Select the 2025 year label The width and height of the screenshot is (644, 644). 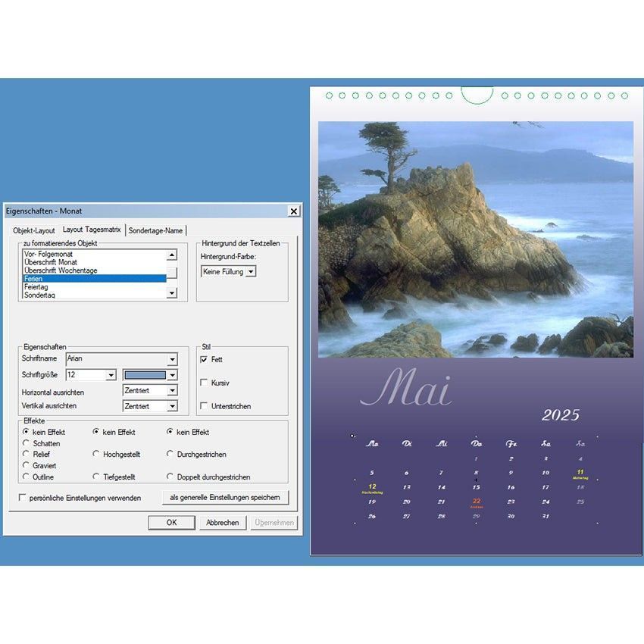coord(560,415)
